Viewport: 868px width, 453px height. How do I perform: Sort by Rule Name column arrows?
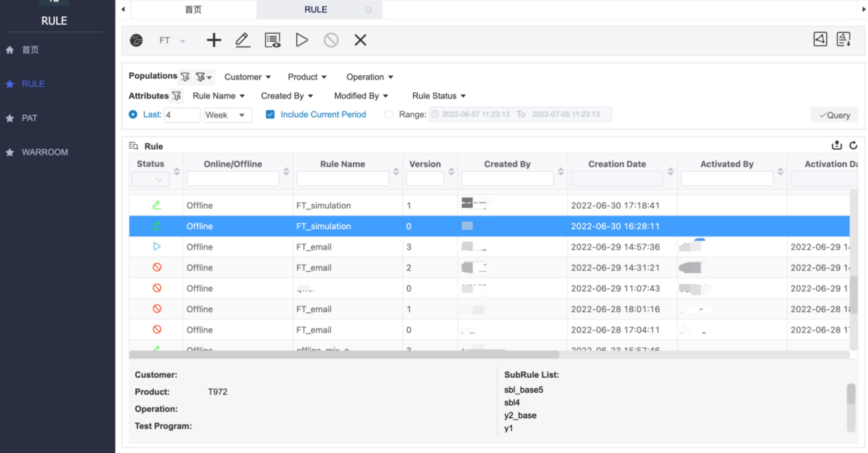coord(396,171)
